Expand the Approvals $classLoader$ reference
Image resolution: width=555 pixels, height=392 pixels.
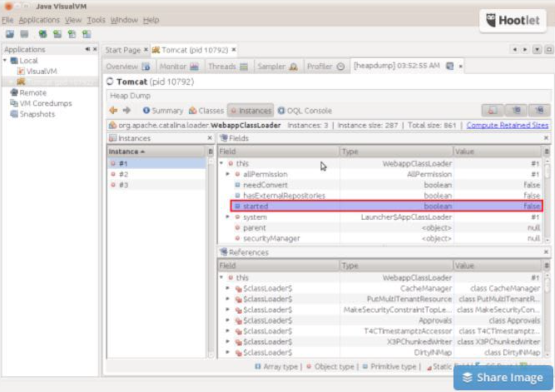228,320
